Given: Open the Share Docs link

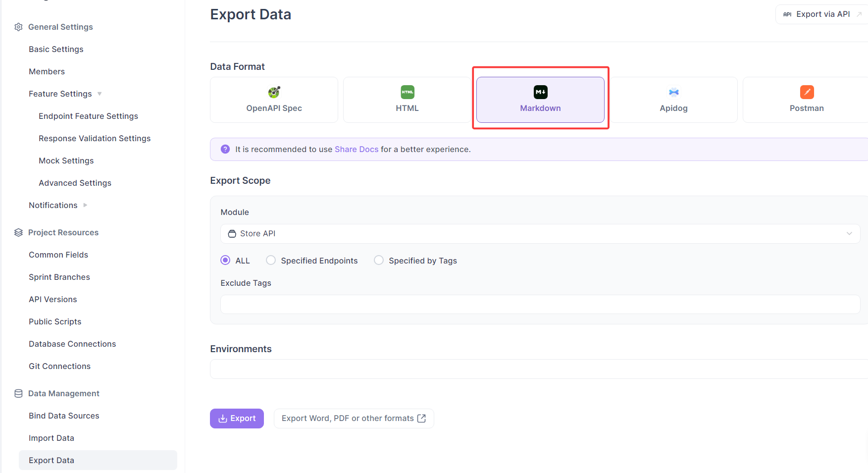Looking at the screenshot, I should [357, 149].
